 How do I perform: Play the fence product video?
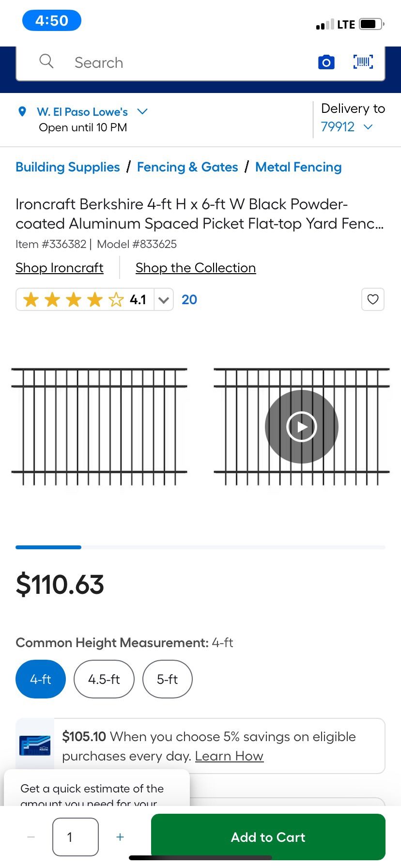(301, 427)
